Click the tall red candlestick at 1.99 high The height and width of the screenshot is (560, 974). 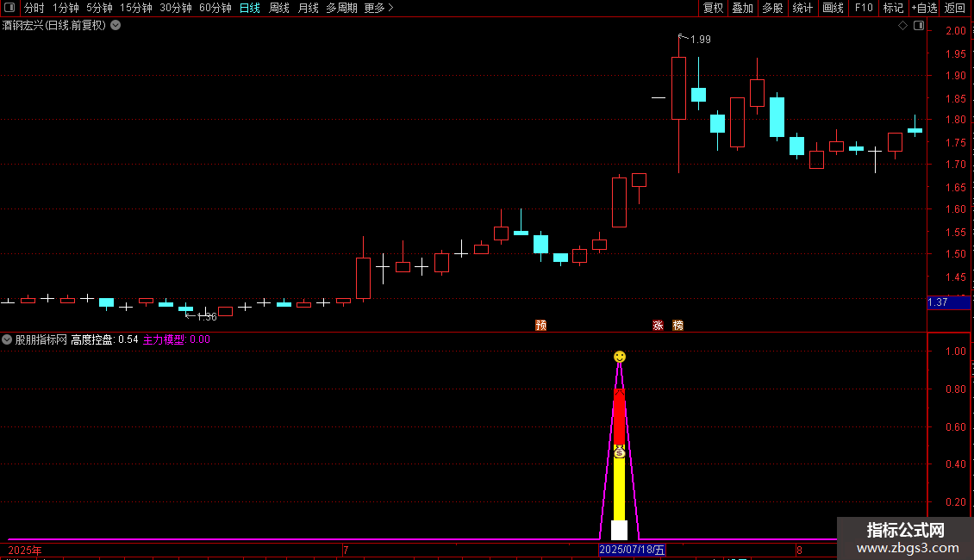(x=678, y=88)
